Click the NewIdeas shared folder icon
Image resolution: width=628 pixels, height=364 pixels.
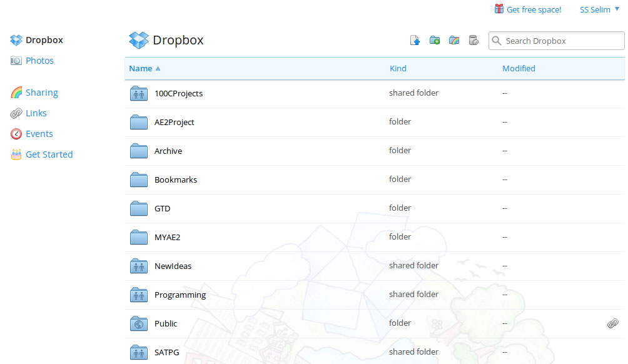click(139, 266)
